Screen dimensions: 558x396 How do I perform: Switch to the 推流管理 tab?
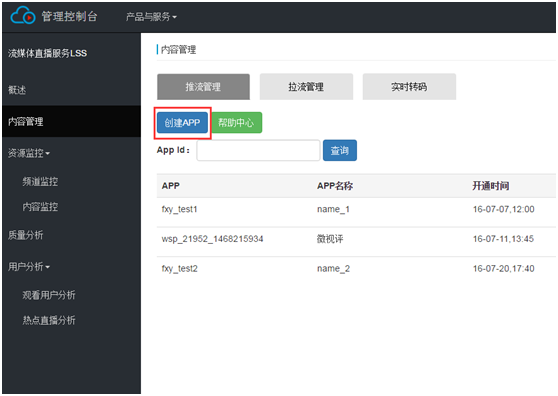coord(203,87)
